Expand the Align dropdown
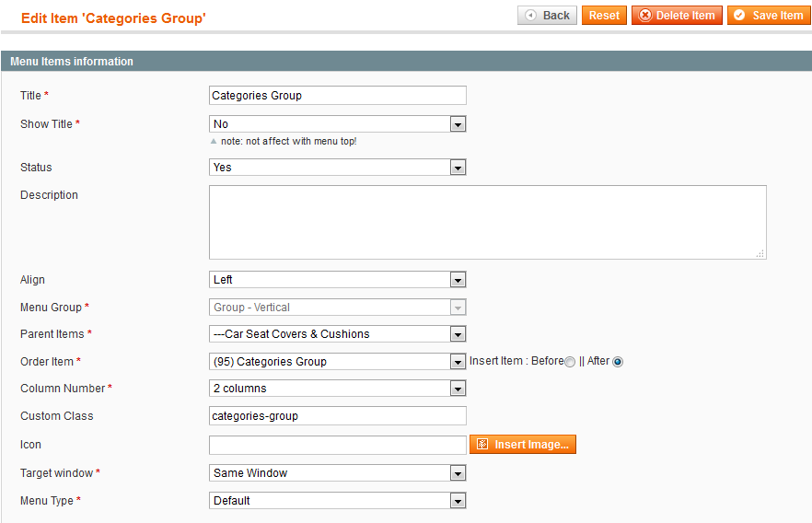812x523 pixels. coord(338,280)
